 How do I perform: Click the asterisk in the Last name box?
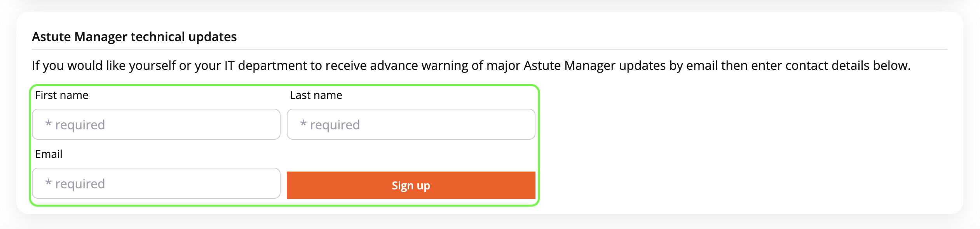[303, 124]
